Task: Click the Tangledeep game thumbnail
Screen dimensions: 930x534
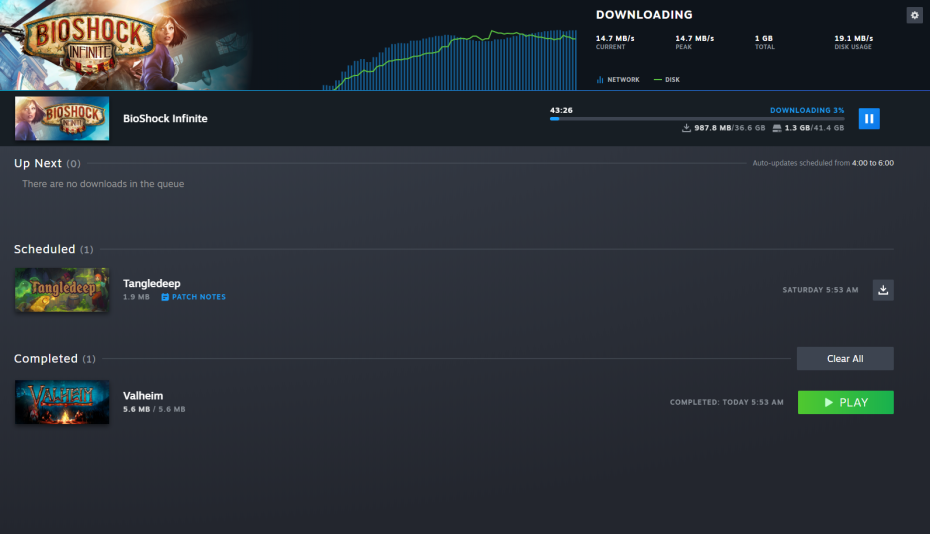Action: pos(62,290)
